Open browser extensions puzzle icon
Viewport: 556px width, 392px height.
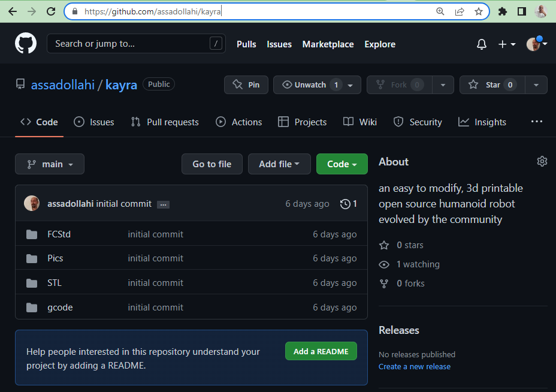point(503,11)
